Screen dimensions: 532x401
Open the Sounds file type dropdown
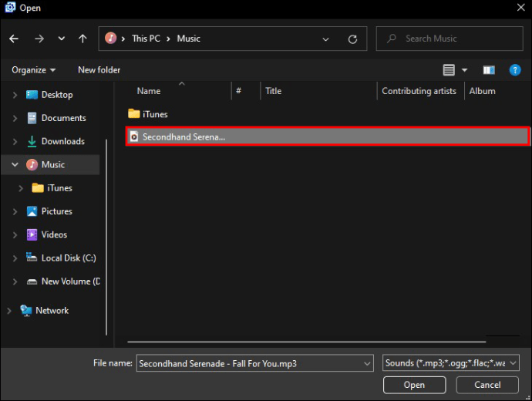pyautogui.click(x=450, y=363)
